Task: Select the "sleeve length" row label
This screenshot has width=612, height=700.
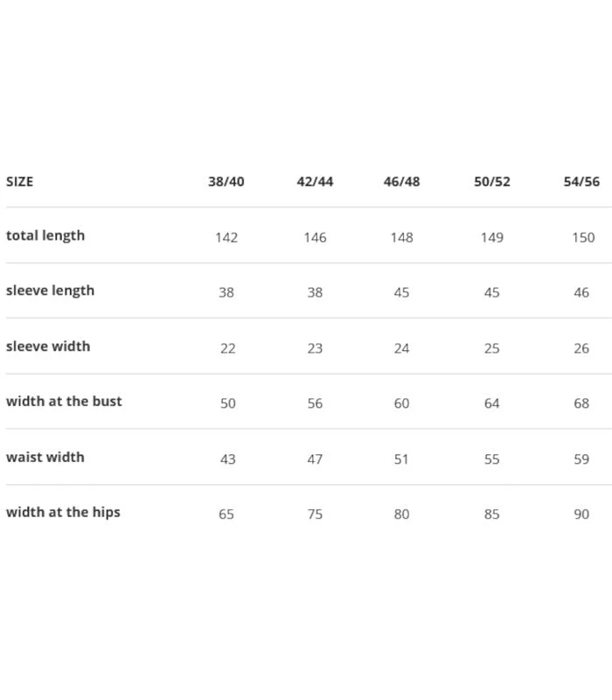Action: click(50, 290)
